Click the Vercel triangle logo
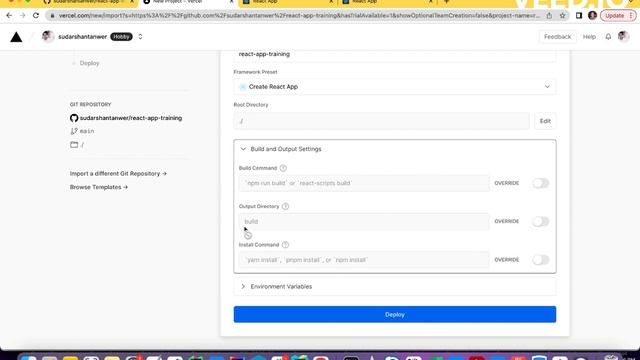 click(16, 37)
